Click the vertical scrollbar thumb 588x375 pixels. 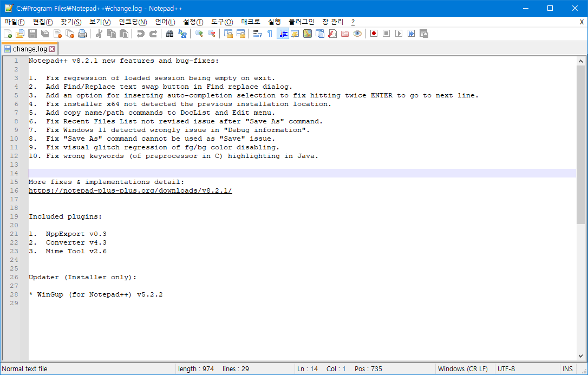tap(581, 145)
